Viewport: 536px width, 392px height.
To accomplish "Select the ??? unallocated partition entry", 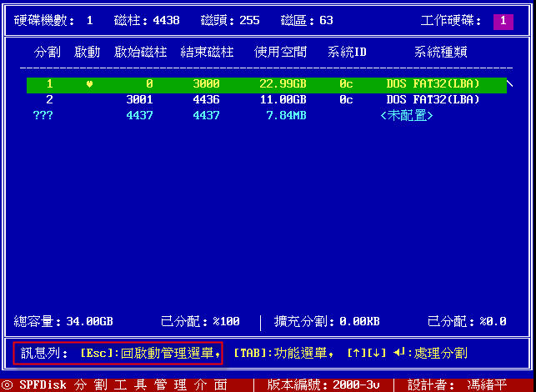I will coord(43,115).
